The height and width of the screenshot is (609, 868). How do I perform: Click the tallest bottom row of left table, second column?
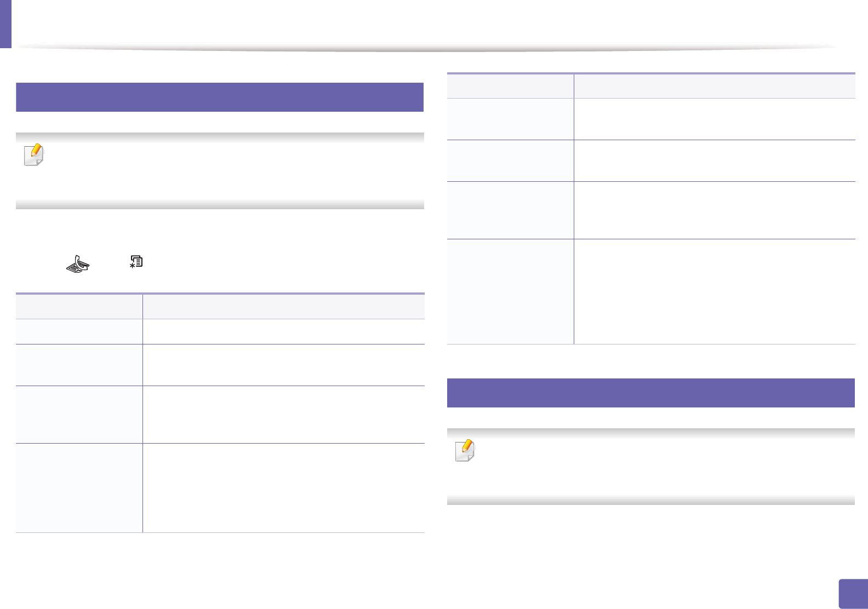point(283,487)
